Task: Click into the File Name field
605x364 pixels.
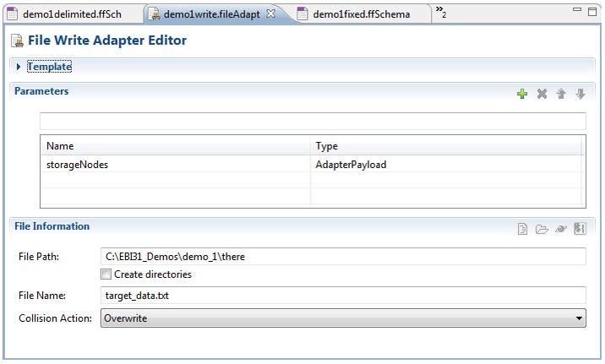Action: point(343,296)
